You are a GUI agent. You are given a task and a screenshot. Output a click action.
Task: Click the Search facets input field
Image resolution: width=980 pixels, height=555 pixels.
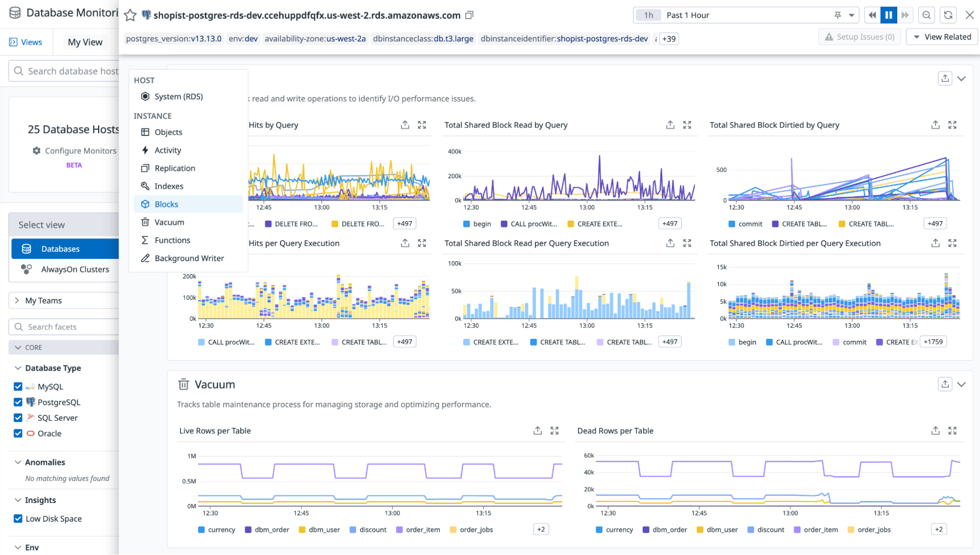[64, 327]
